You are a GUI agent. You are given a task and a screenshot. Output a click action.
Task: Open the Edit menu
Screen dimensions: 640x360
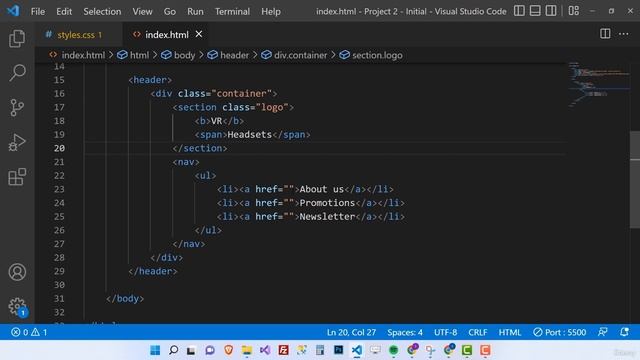[x=64, y=11]
